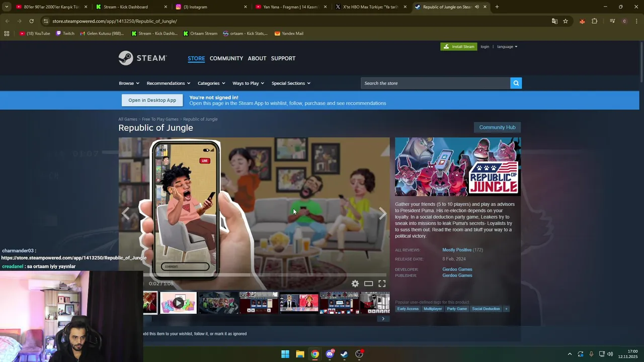Select the Multiplayer tag
This screenshot has height=362, width=644.
[x=433, y=309]
